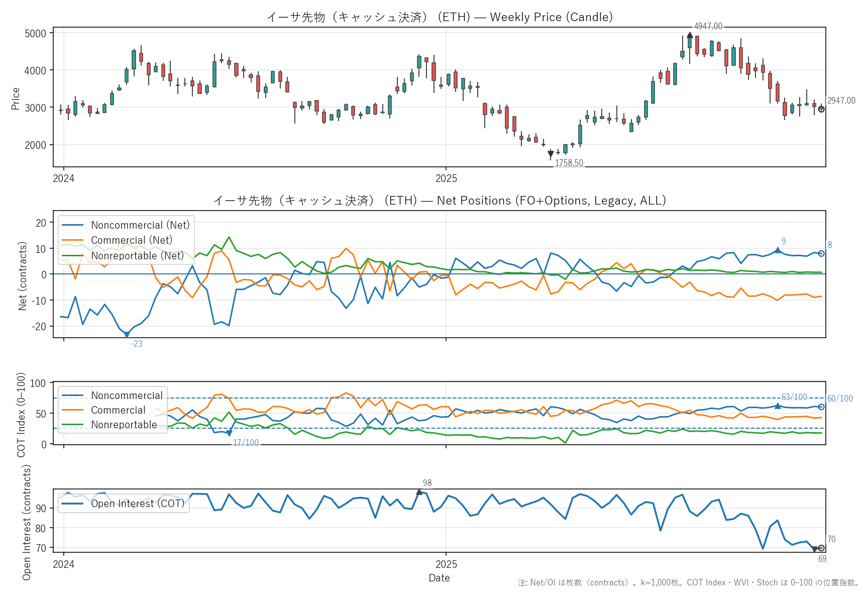
Task: Click the Commercial line swatch in COT Index legend
Action: pos(72,410)
